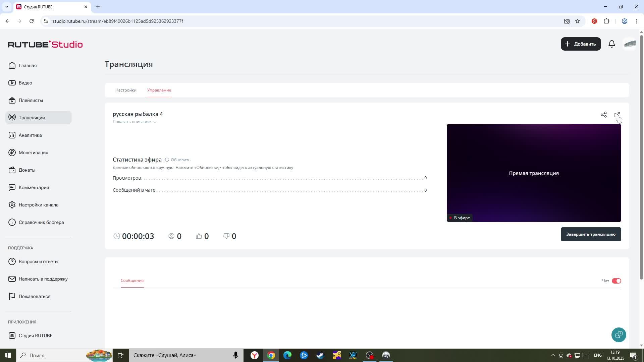
Task: Open the notifications bell
Action: 611,44
